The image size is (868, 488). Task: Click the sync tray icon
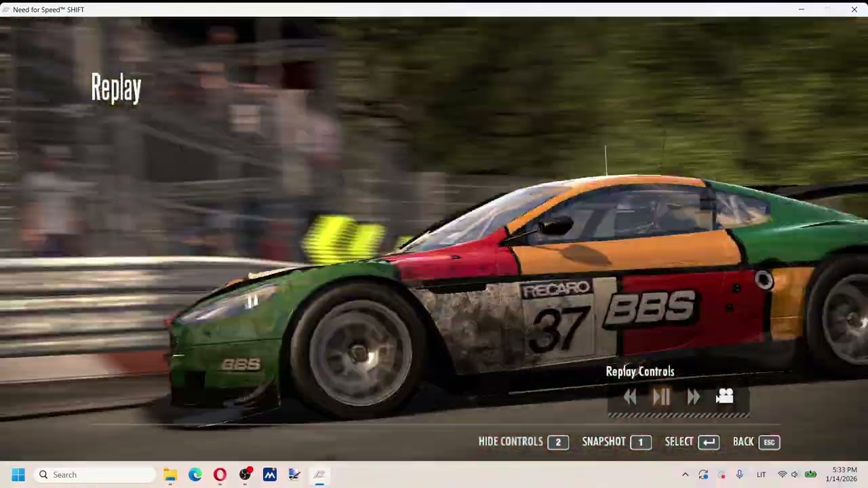click(703, 474)
